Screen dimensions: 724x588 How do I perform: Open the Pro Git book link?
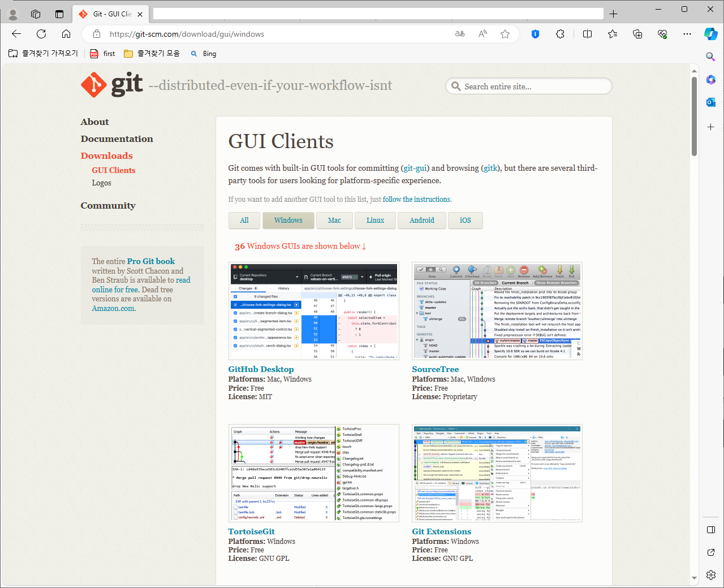point(151,261)
